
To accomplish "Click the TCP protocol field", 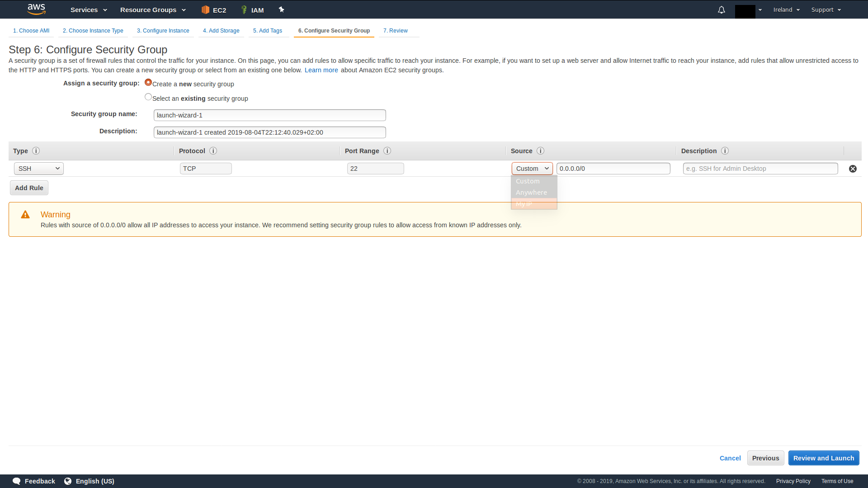I will [206, 169].
